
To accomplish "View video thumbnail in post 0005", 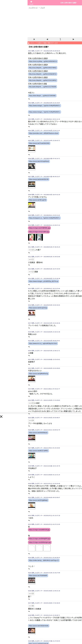I will [x=32, y=149].
